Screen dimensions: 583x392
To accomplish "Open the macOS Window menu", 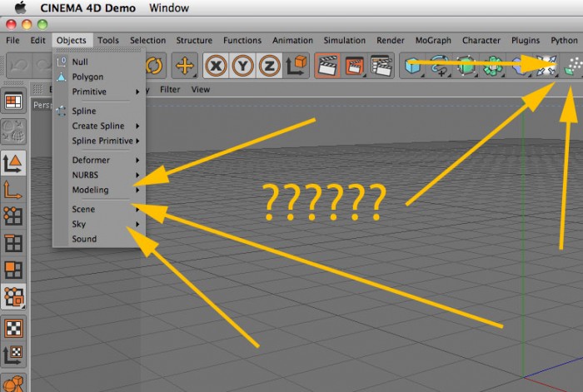I will pos(169,7).
